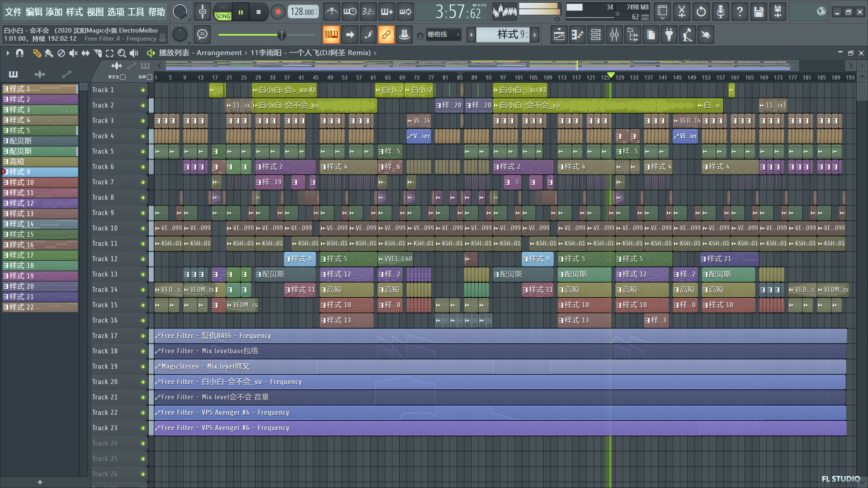This screenshot has height=488, width=868.
Task: Toggle loop recording icon
Action: coord(406,12)
